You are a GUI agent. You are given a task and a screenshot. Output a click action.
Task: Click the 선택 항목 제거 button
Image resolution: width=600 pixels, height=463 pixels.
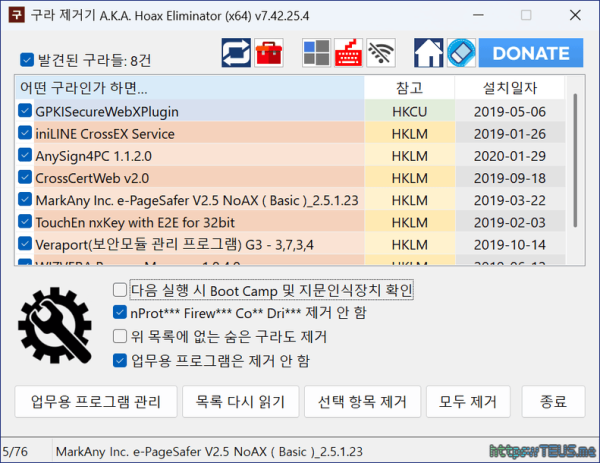point(361,402)
